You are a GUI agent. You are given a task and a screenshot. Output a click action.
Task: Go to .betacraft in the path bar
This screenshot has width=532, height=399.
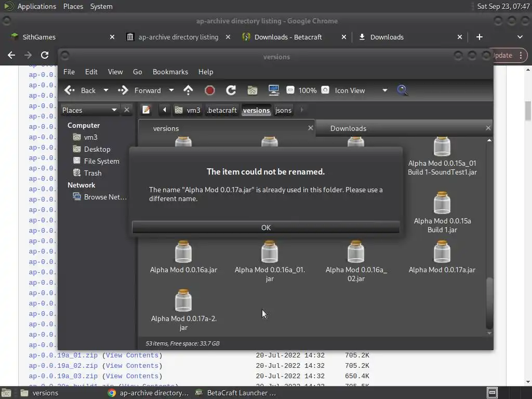click(x=222, y=110)
